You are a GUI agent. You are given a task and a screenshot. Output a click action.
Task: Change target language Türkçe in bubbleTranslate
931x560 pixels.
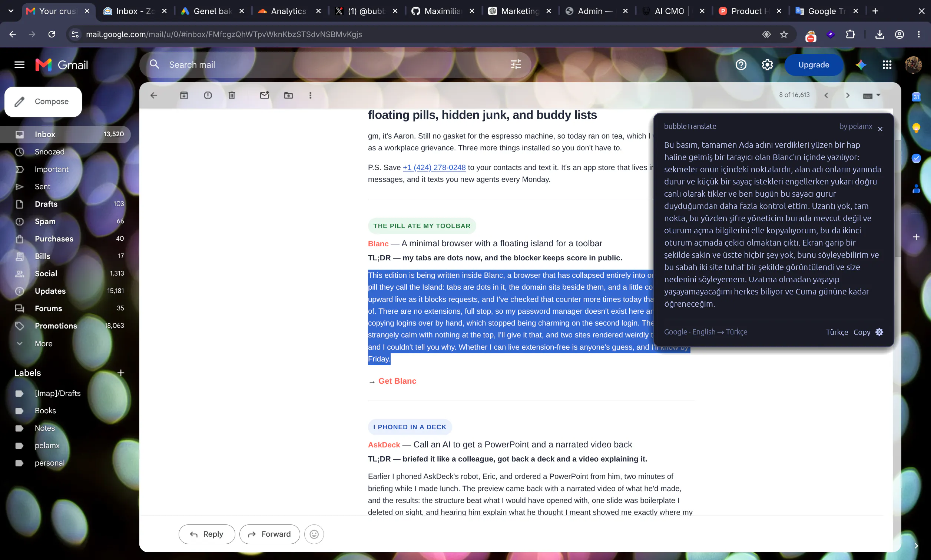836,332
